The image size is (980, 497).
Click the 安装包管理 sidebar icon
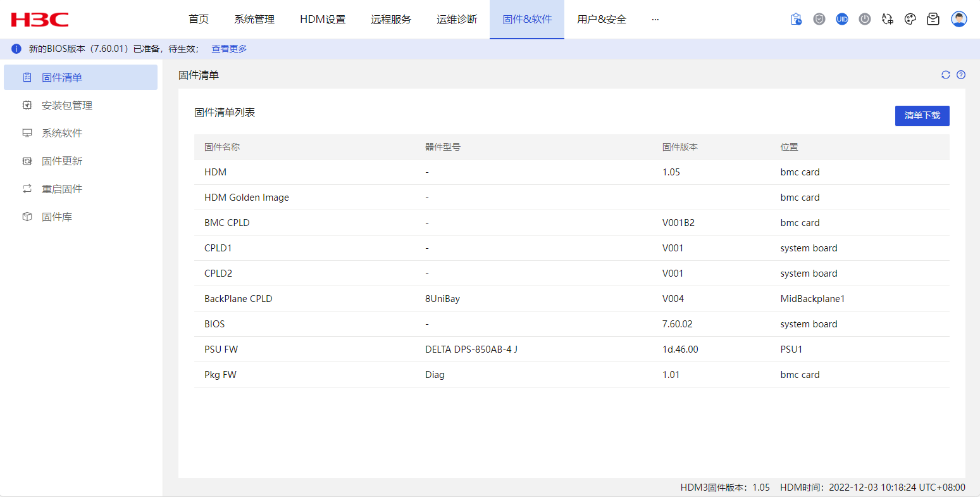point(27,105)
